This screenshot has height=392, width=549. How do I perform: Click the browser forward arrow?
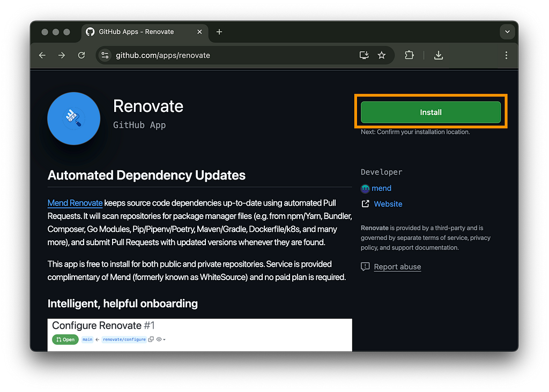(62, 55)
